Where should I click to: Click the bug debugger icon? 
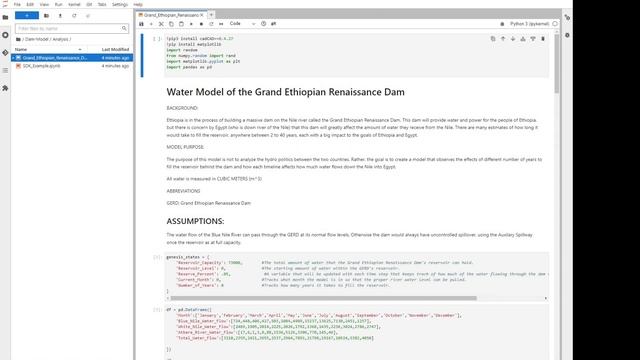coord(502,24)
